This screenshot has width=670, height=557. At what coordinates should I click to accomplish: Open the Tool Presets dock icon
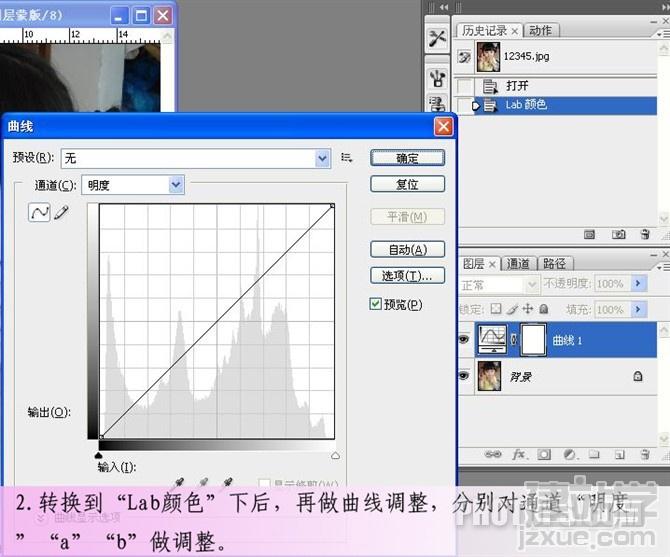point(437,38)
